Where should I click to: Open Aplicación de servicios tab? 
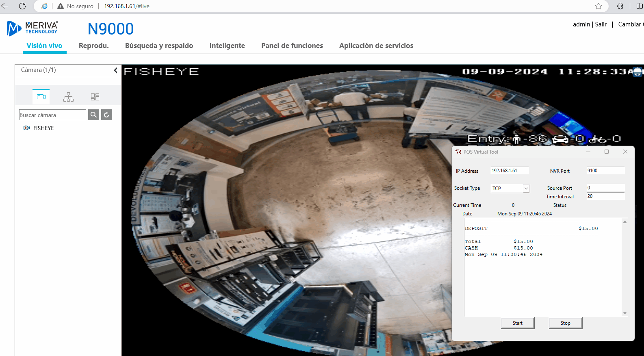click(x=376, y=46)
